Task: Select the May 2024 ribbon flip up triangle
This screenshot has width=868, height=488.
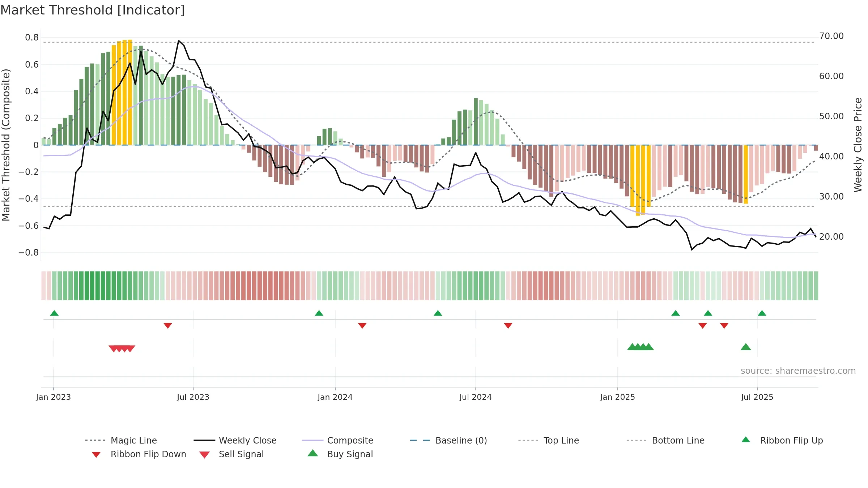Action: click(438, 313)
